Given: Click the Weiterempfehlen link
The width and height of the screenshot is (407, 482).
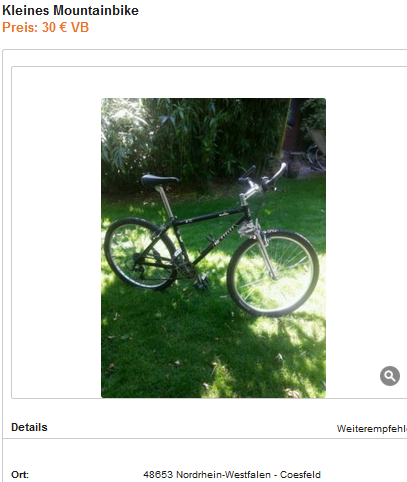Looking at the screenshot, I should (372, 428).
